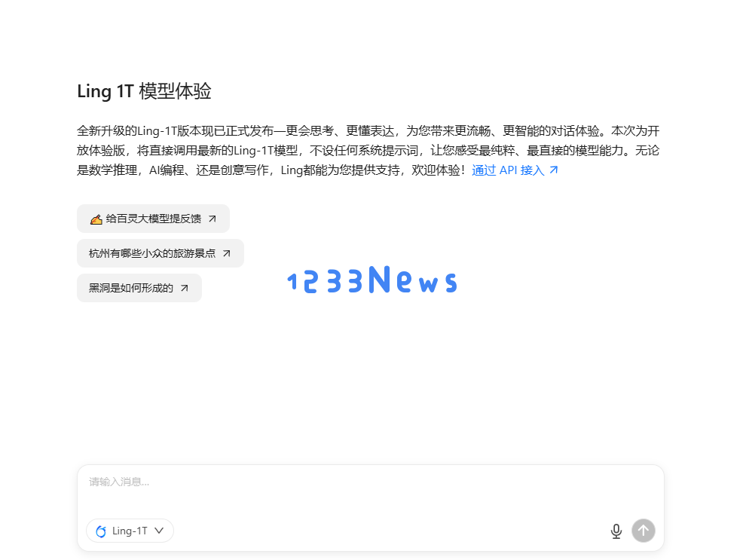Click the gray send arrow button

coord(643,531)
